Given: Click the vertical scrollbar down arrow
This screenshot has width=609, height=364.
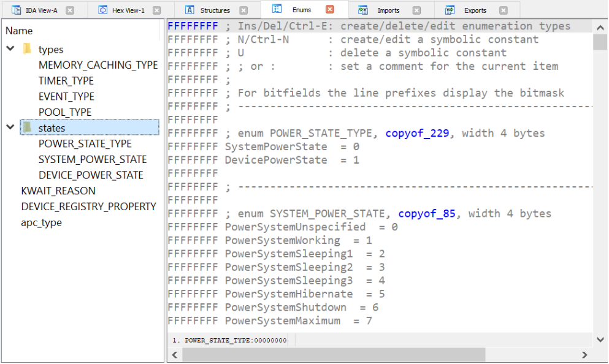Looking at the screenshot, I should [600, 339].
